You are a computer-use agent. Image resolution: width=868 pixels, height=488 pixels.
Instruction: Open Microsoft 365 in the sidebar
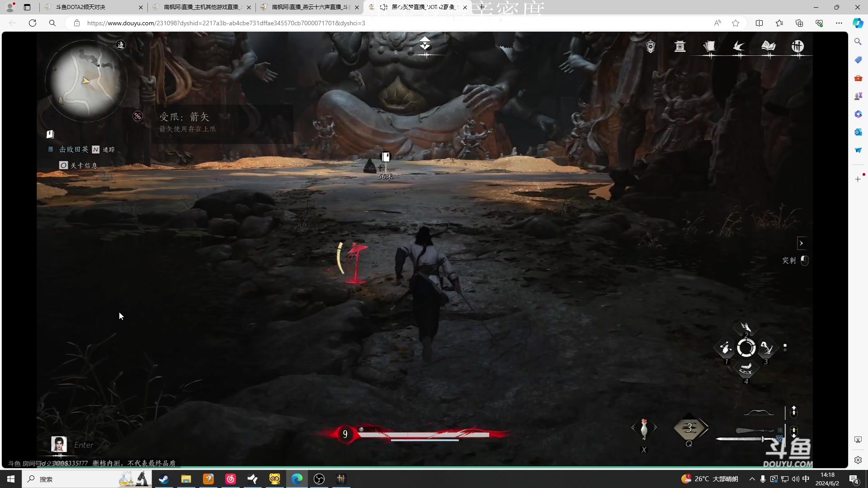[858, 114]
